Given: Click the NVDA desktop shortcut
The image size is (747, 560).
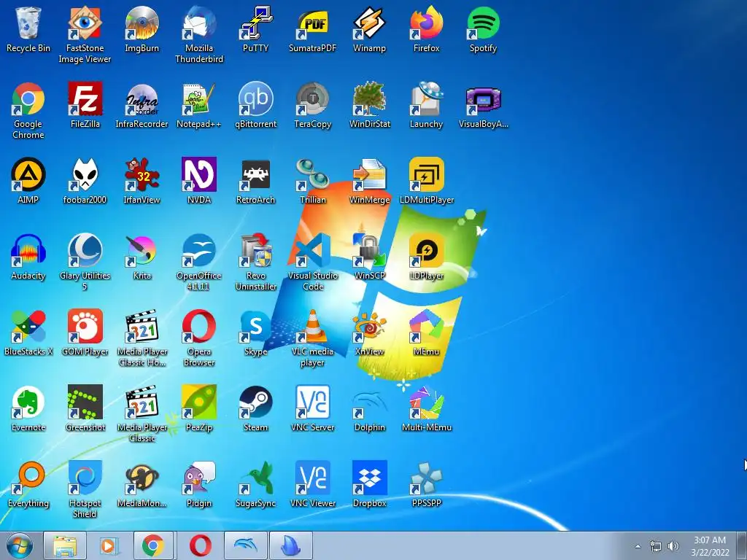Looking at the screenshot, I should [x=198, y=175].
